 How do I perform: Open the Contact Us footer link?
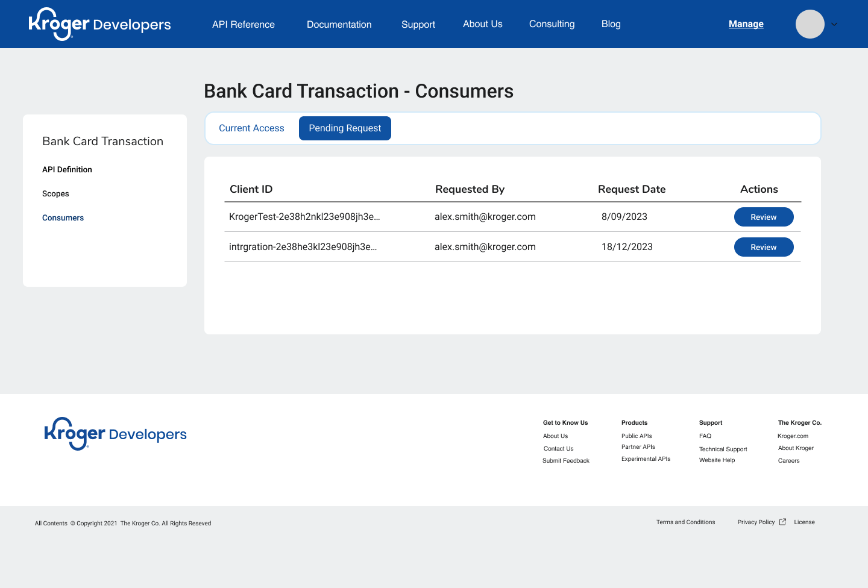click(x=558, y=449)
